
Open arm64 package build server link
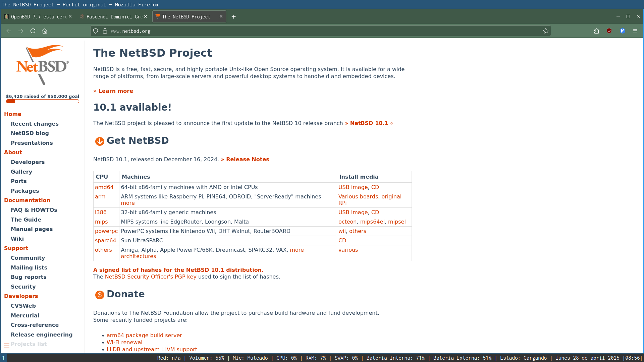coord(144,335)
